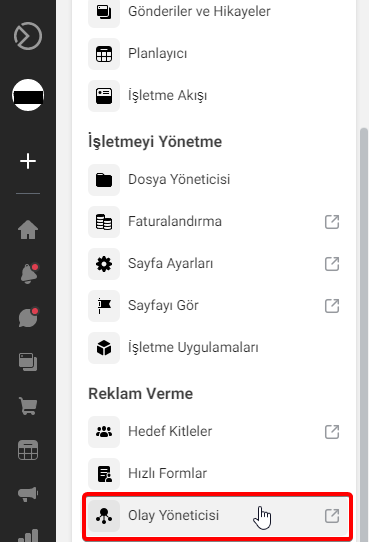Click Sayfa Ayarları gear icon
The image size is (369, 542).
tap(104, 264)
